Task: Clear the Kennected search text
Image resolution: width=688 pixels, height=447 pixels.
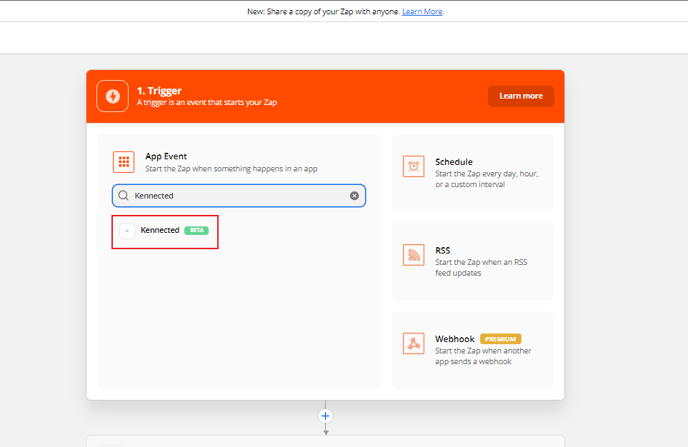Action: pyautogui.click(x=354, y=196)
